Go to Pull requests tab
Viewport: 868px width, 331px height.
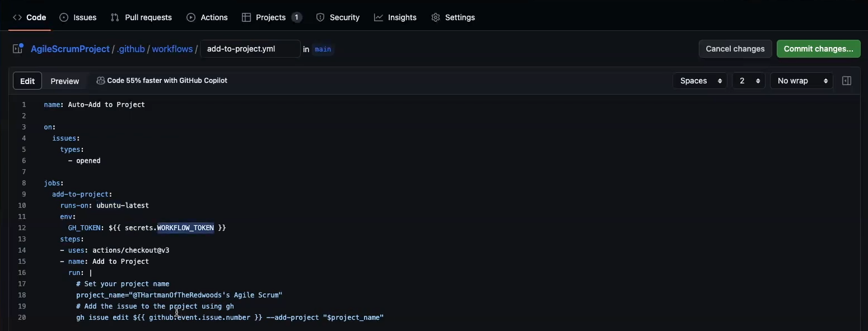142,17
